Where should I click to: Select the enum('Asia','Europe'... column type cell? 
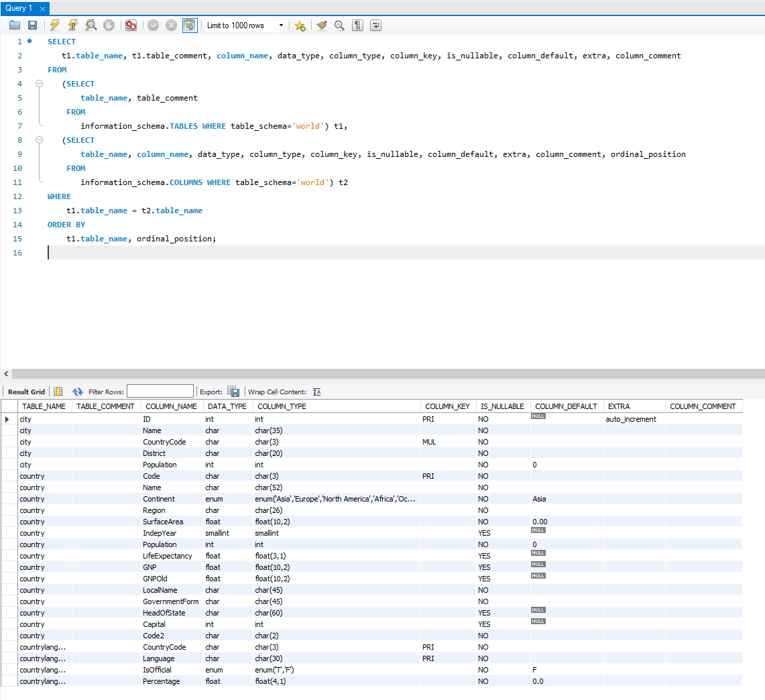336,499
